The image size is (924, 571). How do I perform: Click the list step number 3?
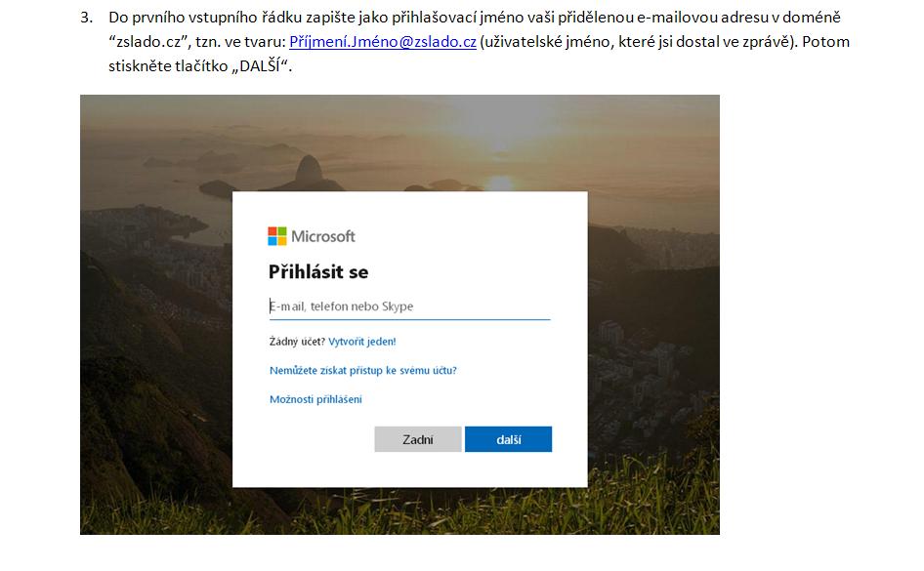point(86,18)
